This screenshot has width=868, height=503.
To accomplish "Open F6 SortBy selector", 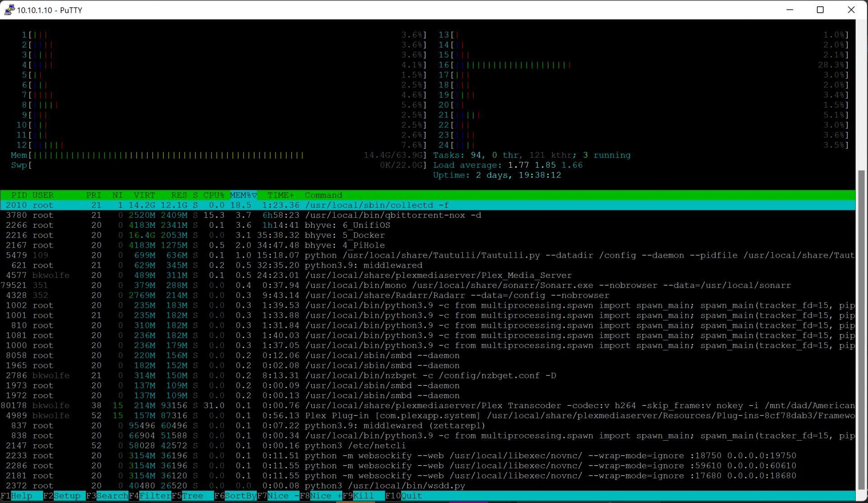I will [x=235, y=496].
